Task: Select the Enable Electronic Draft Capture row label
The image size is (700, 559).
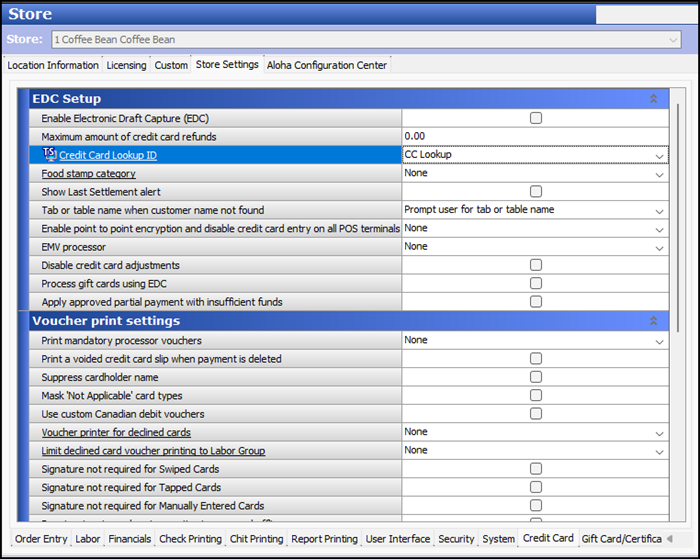Action: (125, 118)
